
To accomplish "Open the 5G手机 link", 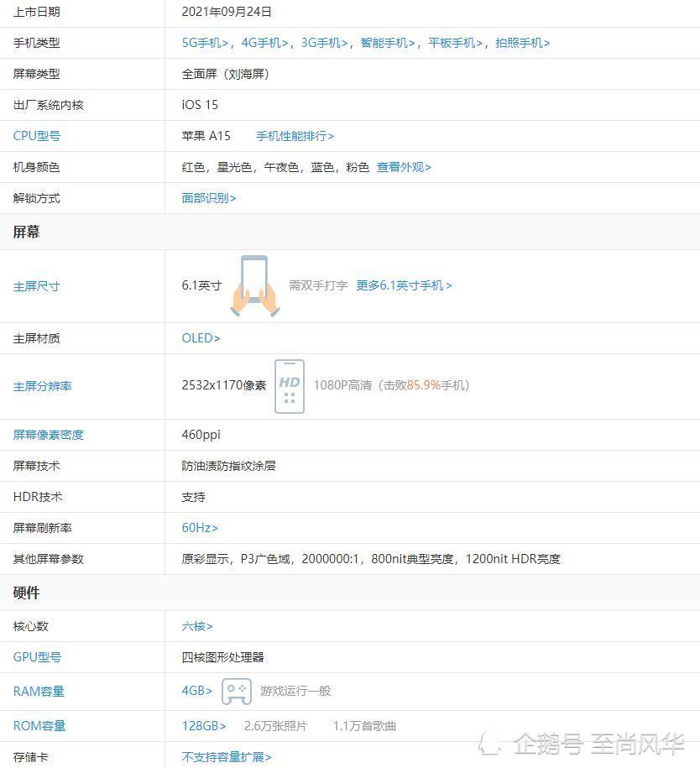I will [x=206, y=43].
